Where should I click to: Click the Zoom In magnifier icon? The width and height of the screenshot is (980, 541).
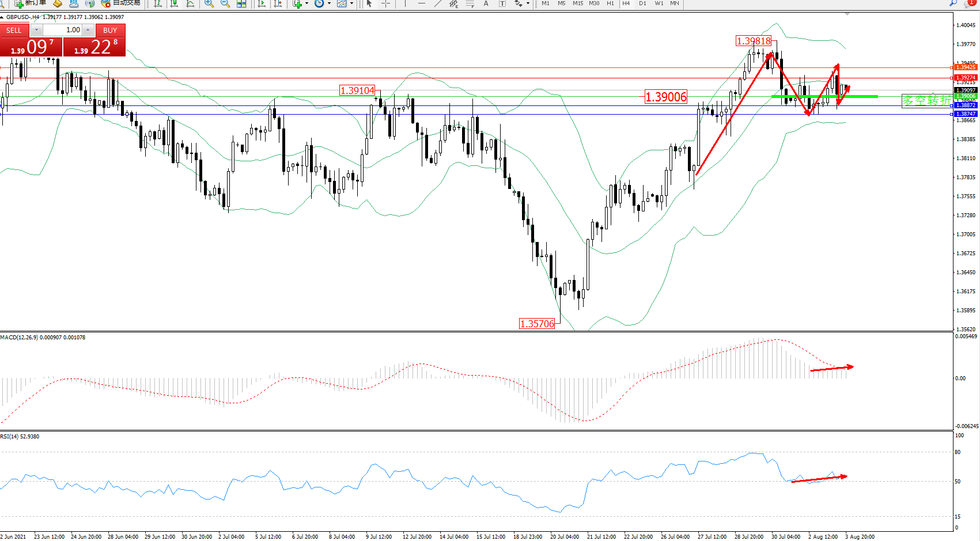(209, 3)
